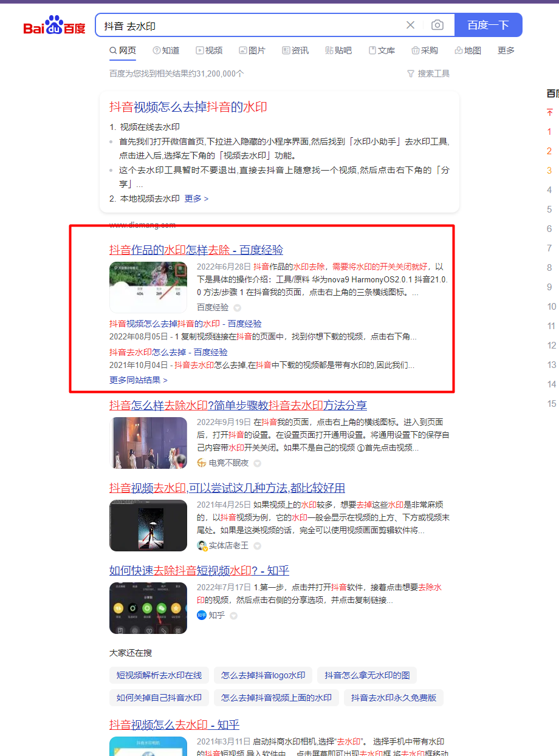Expand the 更多 tab menu

coord(506,50)
